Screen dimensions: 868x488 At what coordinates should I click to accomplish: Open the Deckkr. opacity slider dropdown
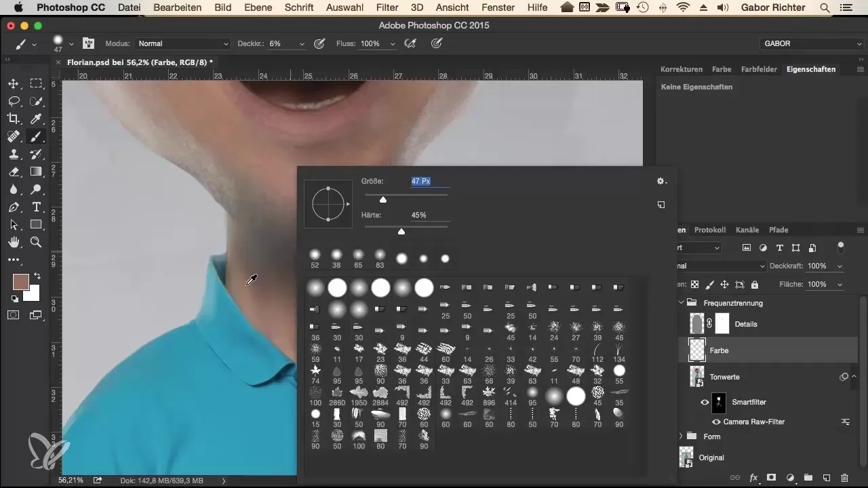tap(302, 43)
